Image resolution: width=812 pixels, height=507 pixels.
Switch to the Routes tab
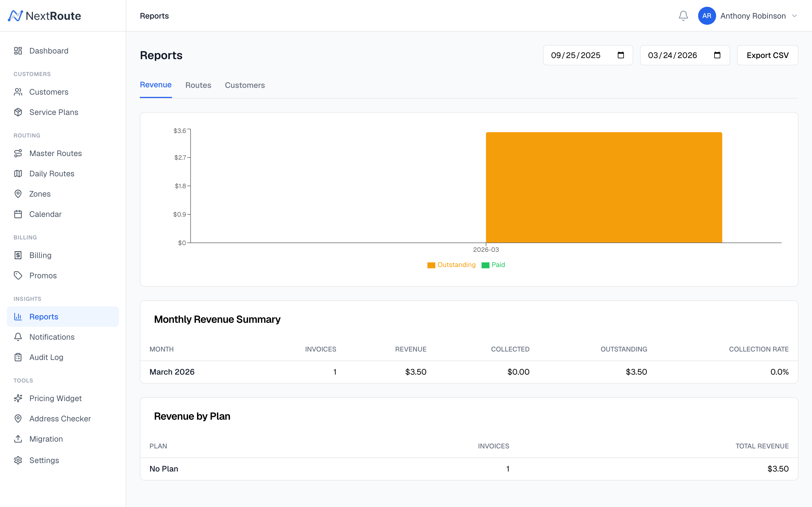[198, 85]
